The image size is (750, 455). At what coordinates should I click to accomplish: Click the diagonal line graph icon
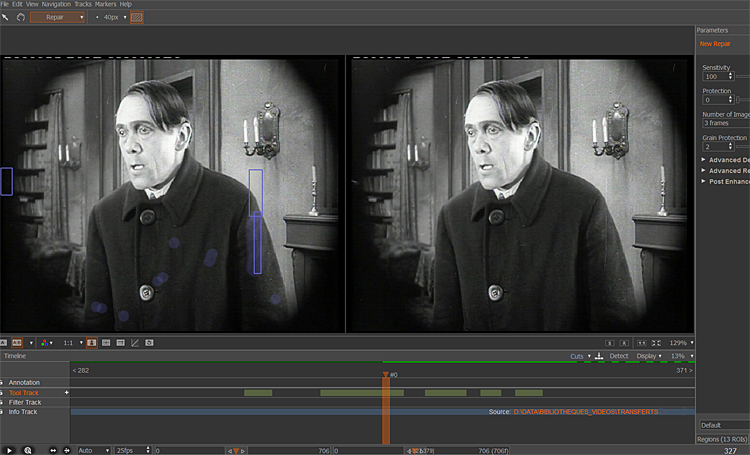[135, 343]
